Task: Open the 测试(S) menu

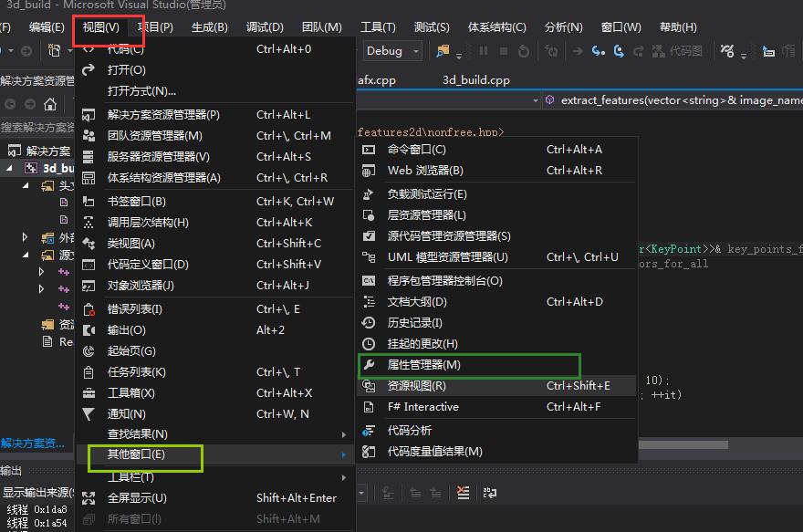Action: pos(432,27)
